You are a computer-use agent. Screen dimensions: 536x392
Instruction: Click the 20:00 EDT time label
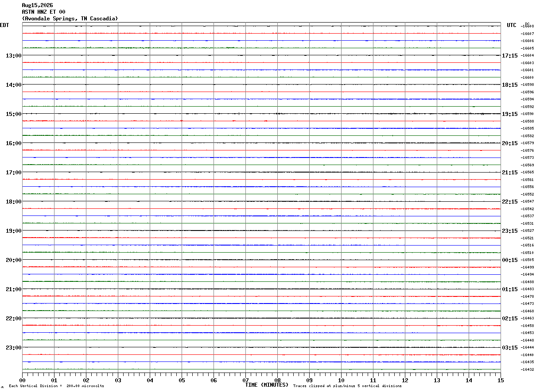point(13,260)
